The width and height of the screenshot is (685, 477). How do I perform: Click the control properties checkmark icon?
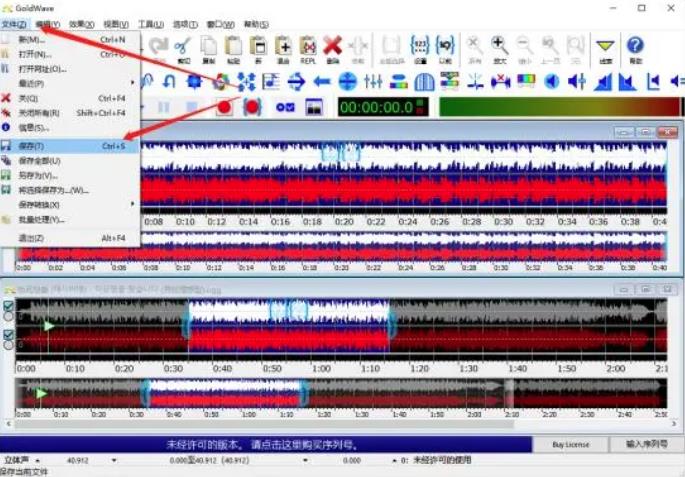pos(286,107)
